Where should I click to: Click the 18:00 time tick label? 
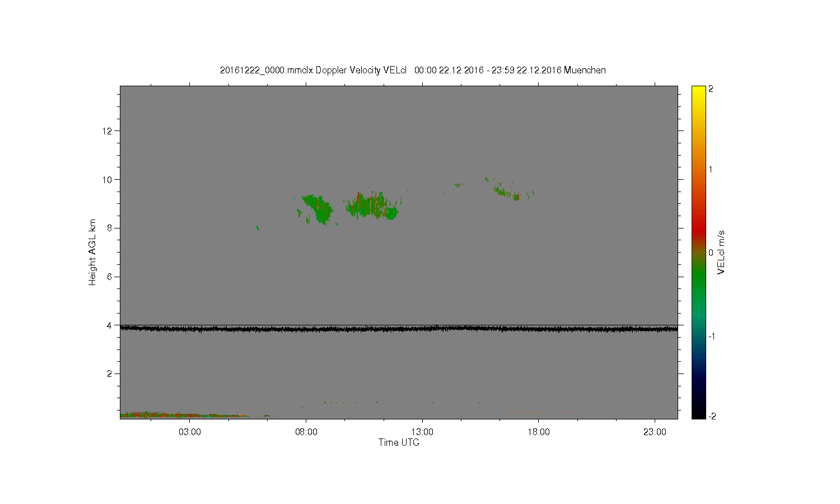click(539, 432)
